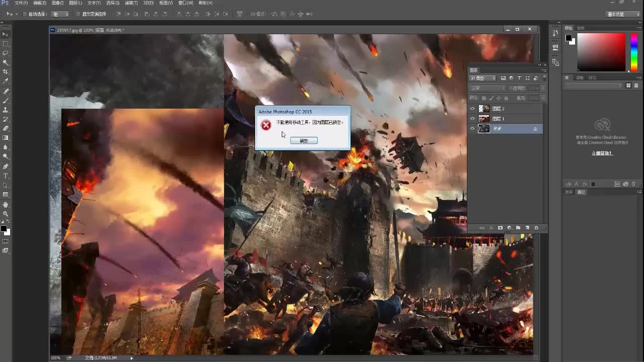Add a layer mask to the current layer
This screenshot has width=644, height=362.
(500, 228)
